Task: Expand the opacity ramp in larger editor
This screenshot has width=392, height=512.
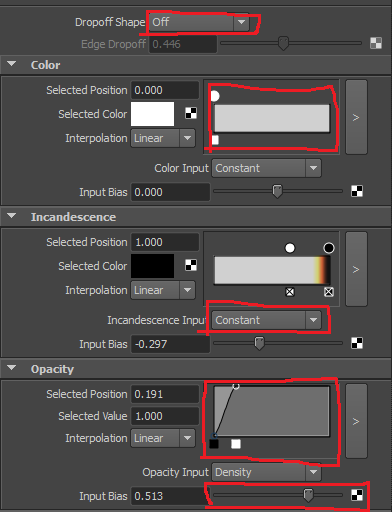Action: (356, 421)
